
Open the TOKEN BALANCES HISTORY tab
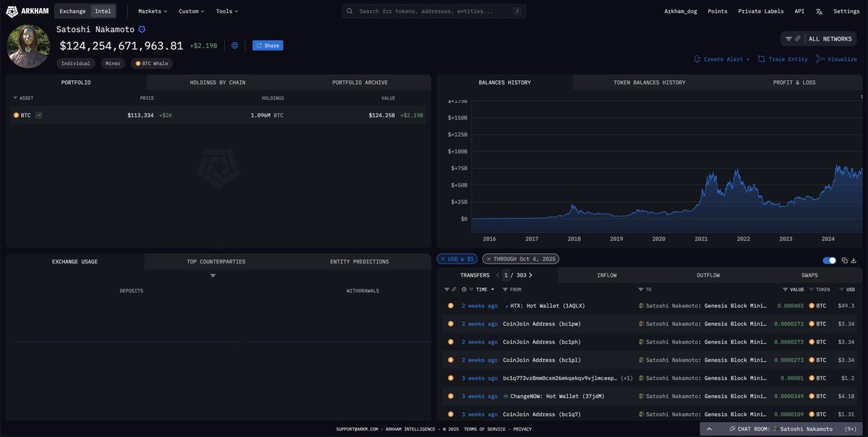coord(650,82)
